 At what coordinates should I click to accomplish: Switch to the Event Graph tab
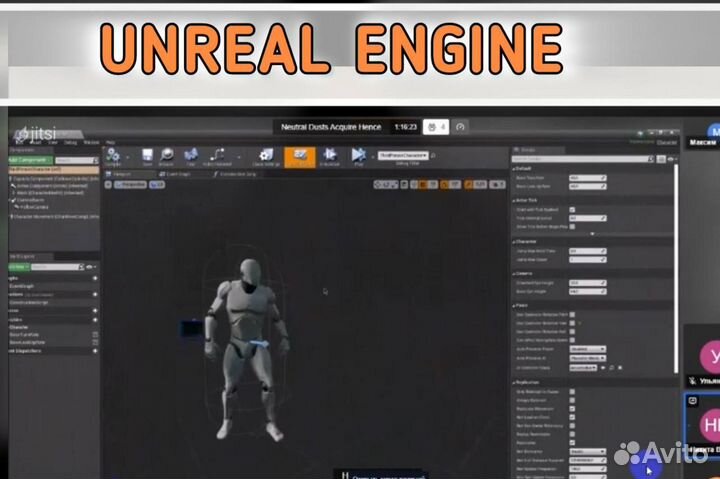pyautogui.click(x=175, y=175)
